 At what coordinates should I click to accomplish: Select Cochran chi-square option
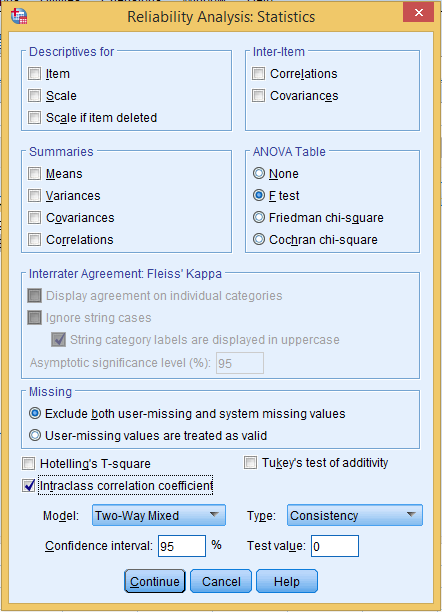click(x=258, y=239)
